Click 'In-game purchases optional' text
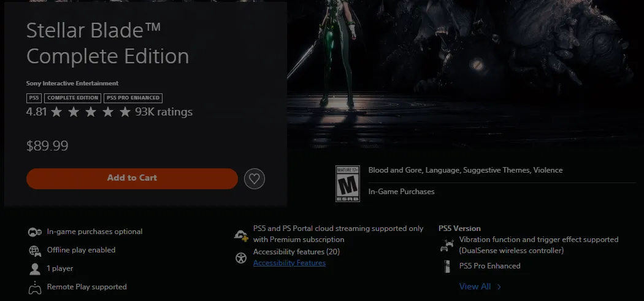 95,232
